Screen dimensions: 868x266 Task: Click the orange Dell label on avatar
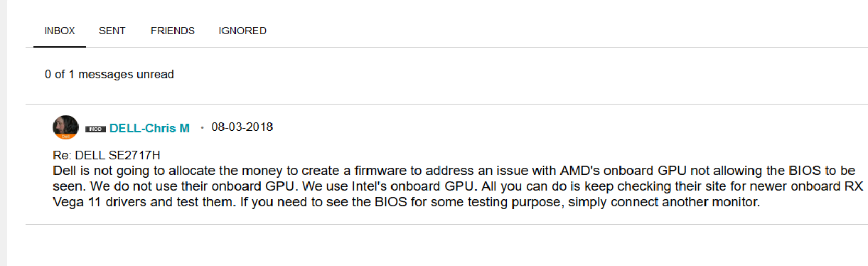65,136
